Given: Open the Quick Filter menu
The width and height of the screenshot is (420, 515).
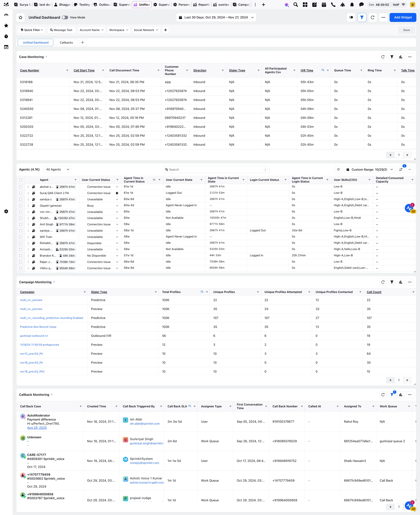Looking at the screenshot, I should click(31, 30).
